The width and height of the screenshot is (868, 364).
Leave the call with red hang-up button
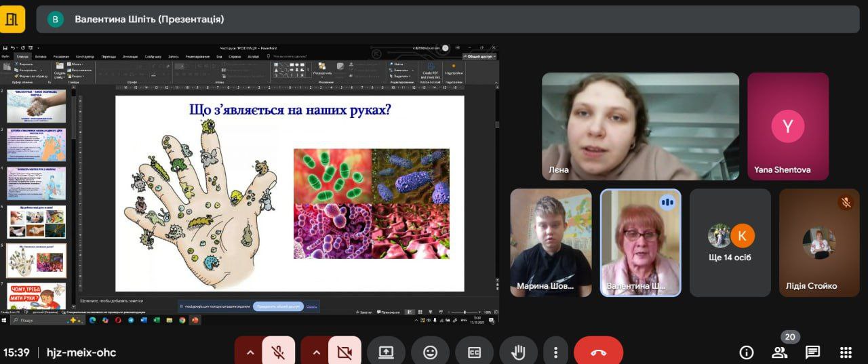coord(598,352)
